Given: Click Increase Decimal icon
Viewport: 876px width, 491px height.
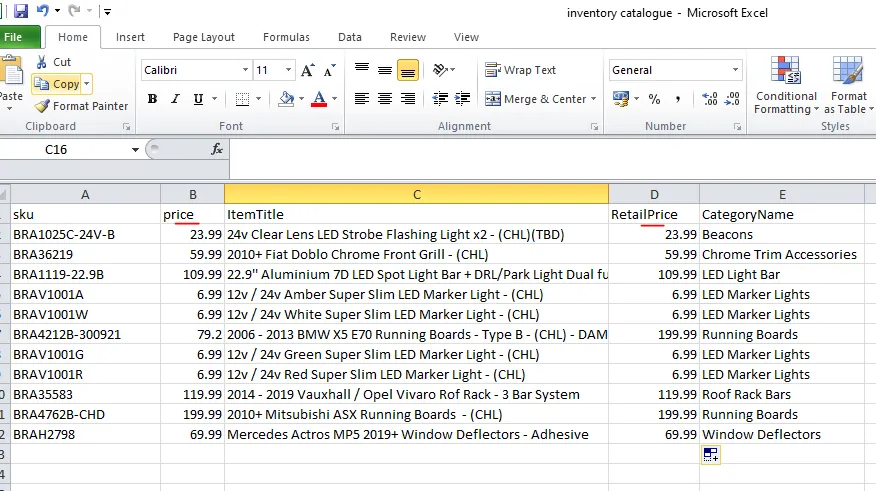Looking at the screenshot, I should tap(710, 99).
